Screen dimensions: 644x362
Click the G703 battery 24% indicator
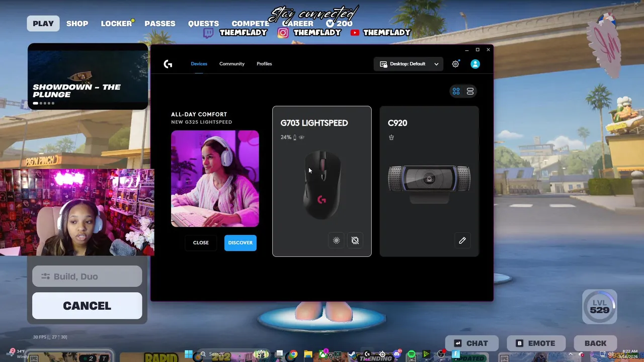(288, 137)
